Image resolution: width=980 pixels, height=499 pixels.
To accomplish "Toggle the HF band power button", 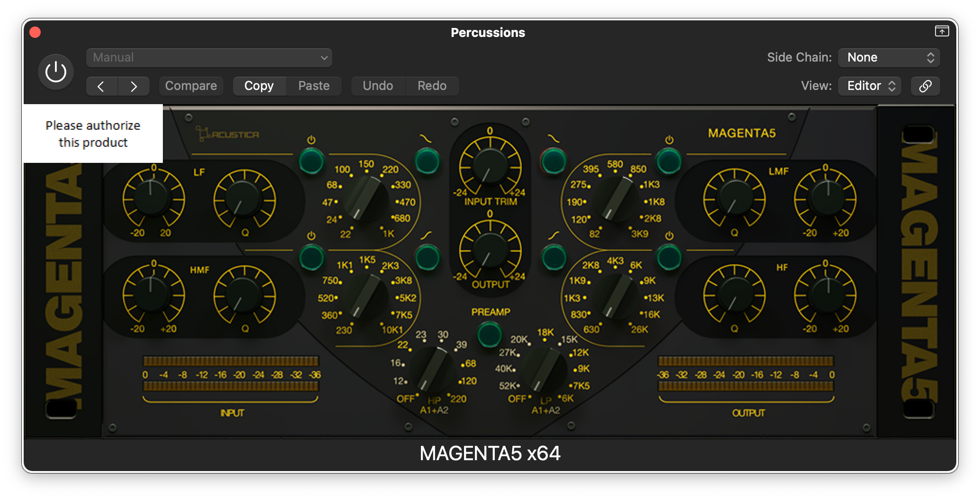I will (669, 258).
